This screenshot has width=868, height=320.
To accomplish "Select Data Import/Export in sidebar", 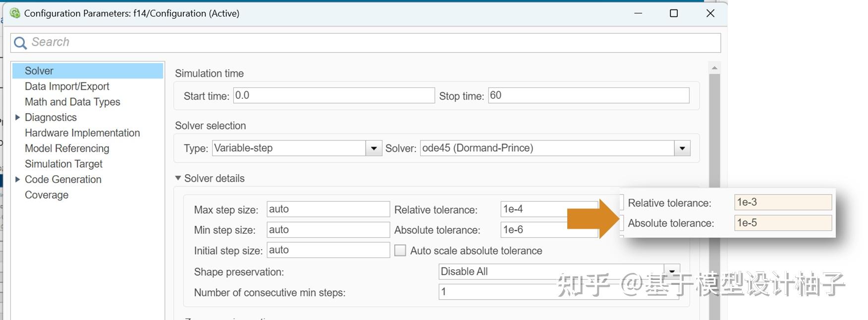I will point(67,86).
